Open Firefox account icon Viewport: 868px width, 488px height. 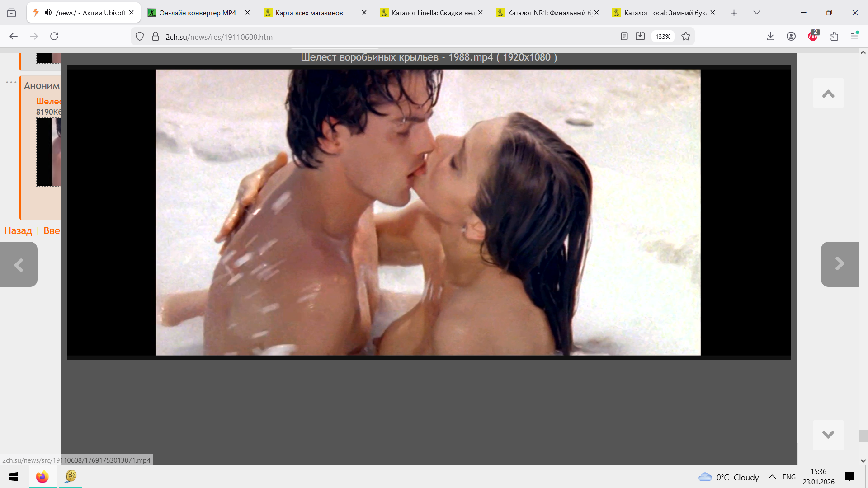point(791,36)
